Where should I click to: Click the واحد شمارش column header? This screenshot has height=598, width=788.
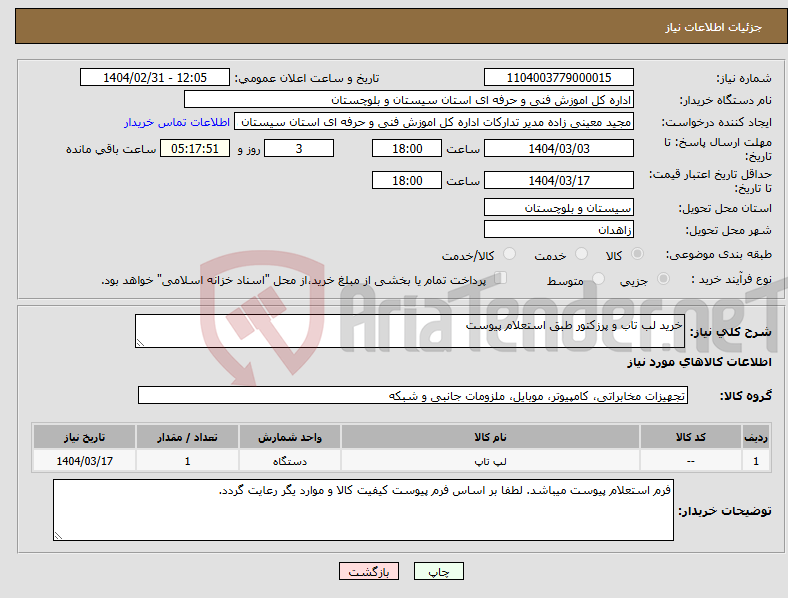click(x=289, y=437)
